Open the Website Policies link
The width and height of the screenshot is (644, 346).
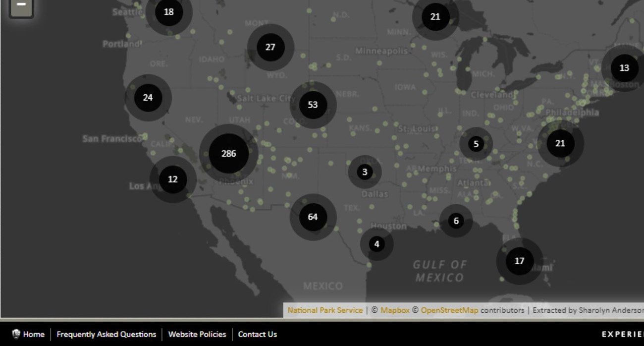(x=197, y=334)
